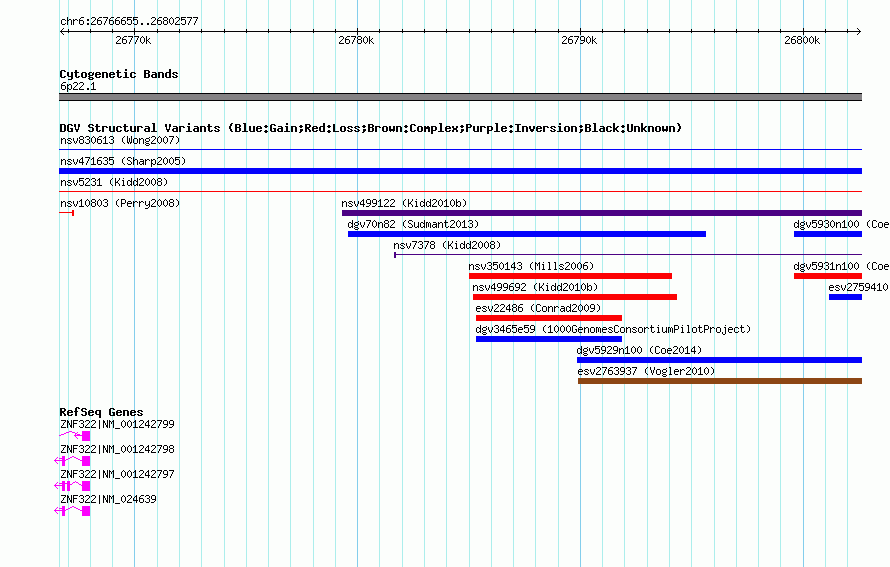Click the dgv70n82 (Sudmant2013) label
Image resolution: width=890 pixels, height=567 pixels.
coord(413,224)
